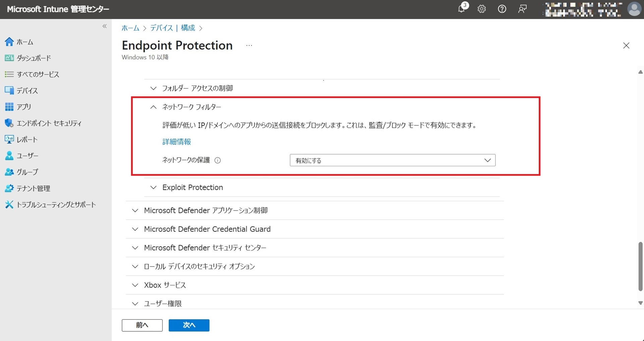Open ユーザー in the sidebar
This screenshot has width=644, height=341.
(x=28, y=156)
